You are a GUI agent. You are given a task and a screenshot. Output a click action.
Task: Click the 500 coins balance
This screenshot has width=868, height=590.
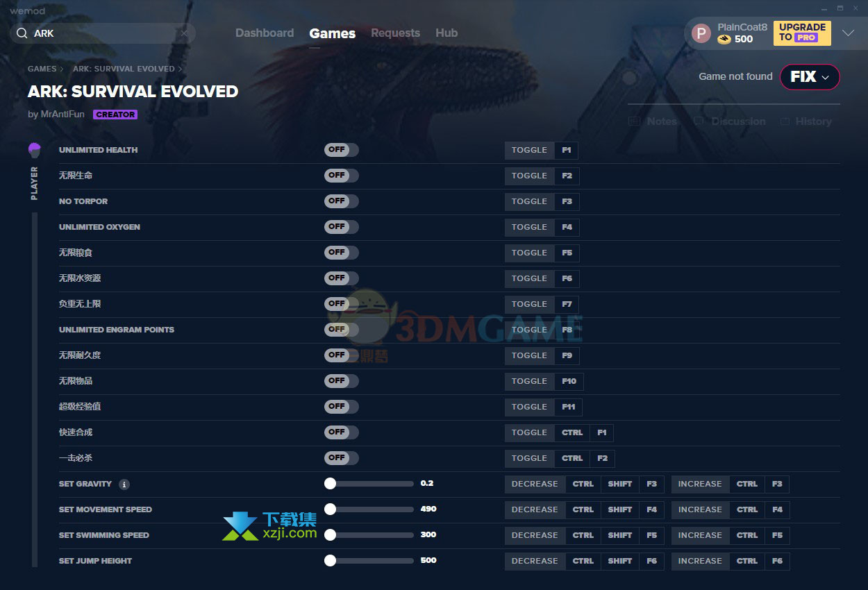pos(744,40)
